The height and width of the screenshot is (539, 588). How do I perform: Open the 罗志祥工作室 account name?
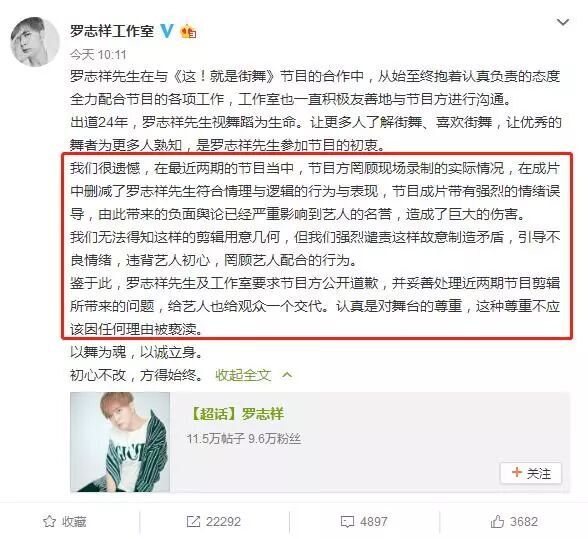coord(112,31)
